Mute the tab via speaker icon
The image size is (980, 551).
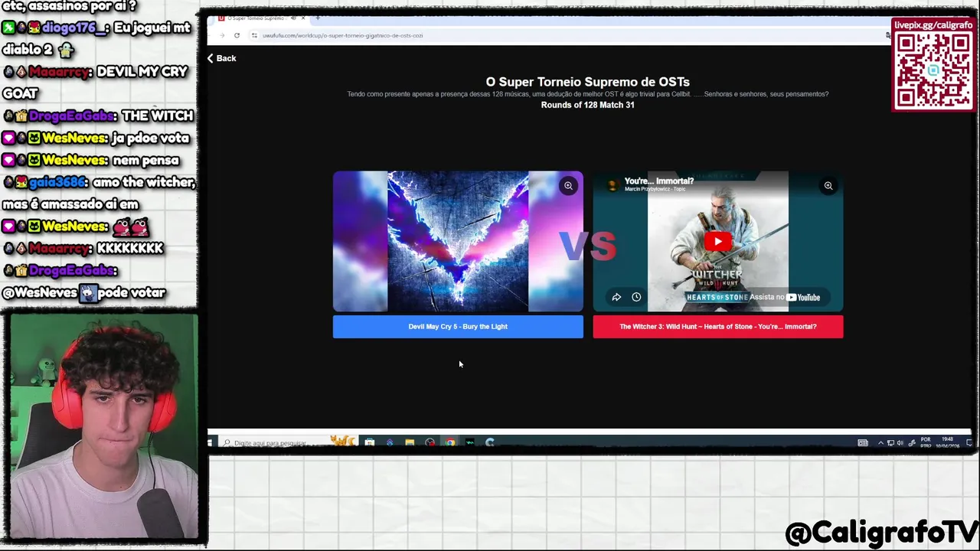293,18
